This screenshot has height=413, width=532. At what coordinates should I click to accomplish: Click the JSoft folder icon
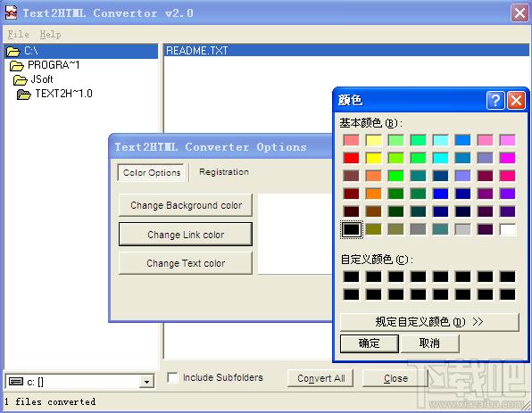21,80
